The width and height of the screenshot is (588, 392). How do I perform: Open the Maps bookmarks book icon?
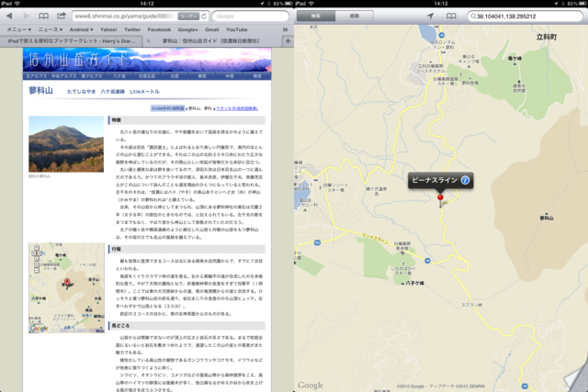pos(451,17)
